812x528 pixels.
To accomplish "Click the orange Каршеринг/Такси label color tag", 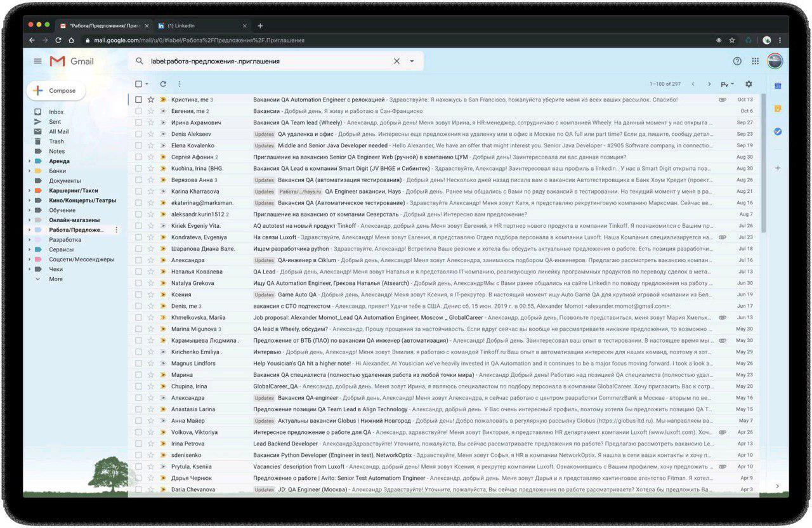I will [38, 190].
